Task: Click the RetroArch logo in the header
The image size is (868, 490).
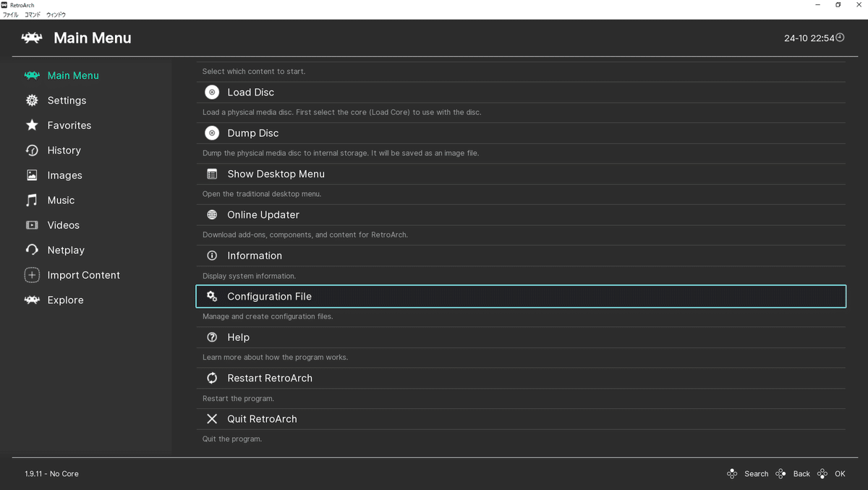Action: coord(32,38)
